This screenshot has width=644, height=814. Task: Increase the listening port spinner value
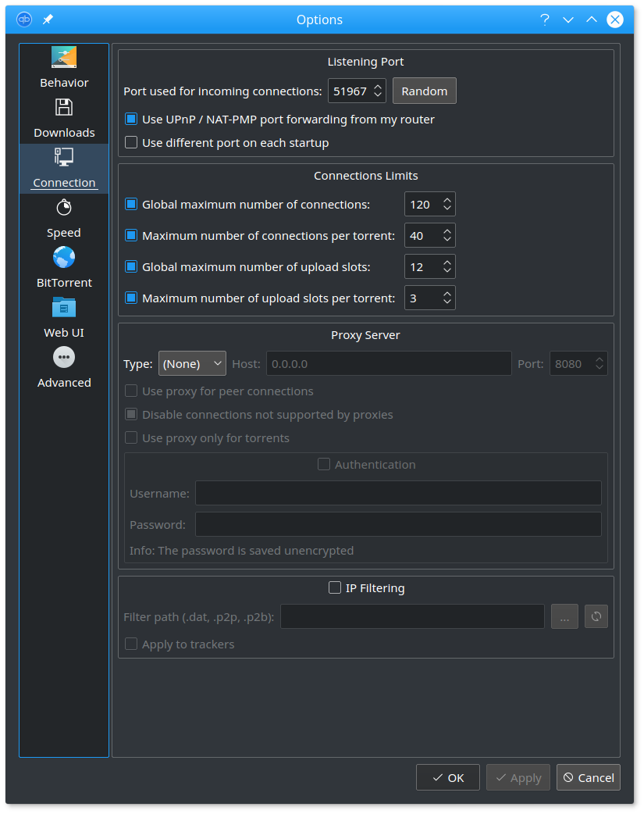(x=378, y=86)
